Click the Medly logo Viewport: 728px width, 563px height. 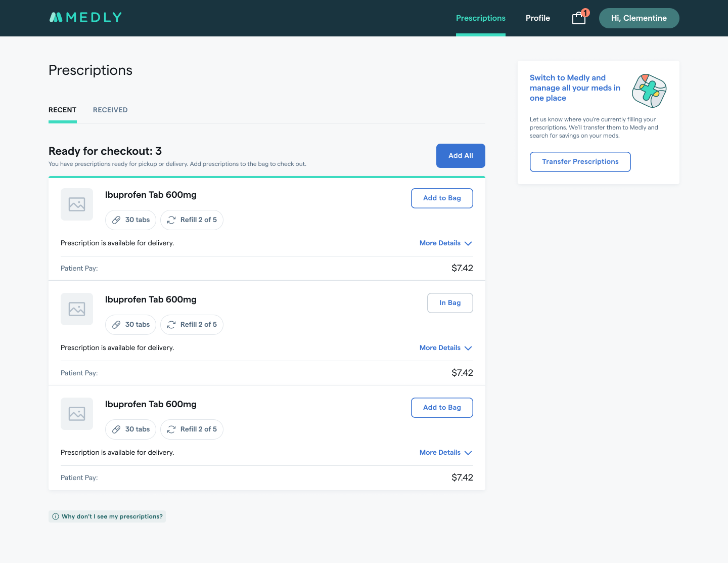click(x=85, y=18)
